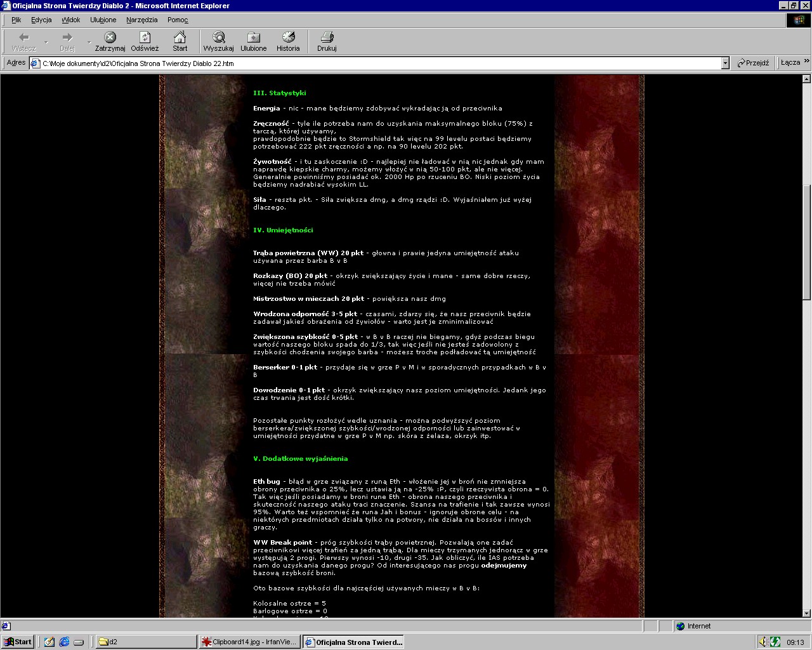Click the address bar URL field
Screen dimensions: 812x650
coord(381,63)
